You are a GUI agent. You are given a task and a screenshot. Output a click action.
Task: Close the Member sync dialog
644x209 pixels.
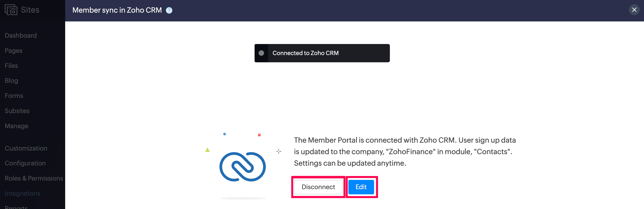pyautogui.click(x=634, y=10)
